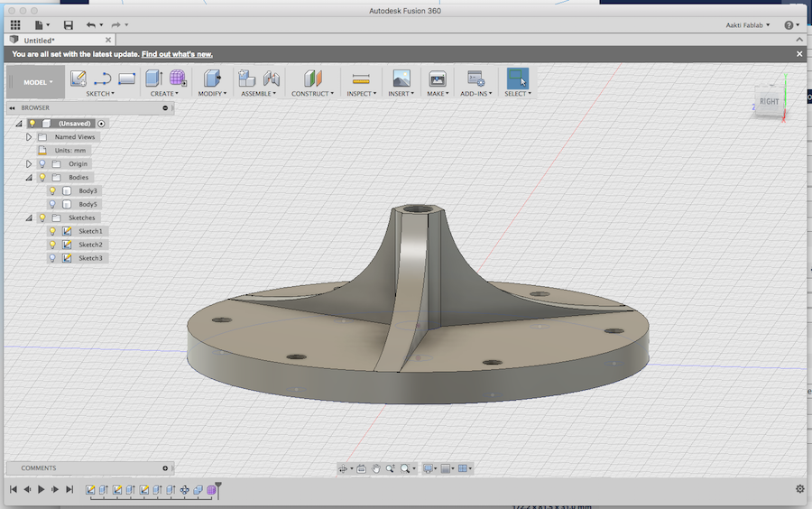Select the Measure tool under Inspect
The height and width of the screenshot is (509, 812).
pos(361,79)
